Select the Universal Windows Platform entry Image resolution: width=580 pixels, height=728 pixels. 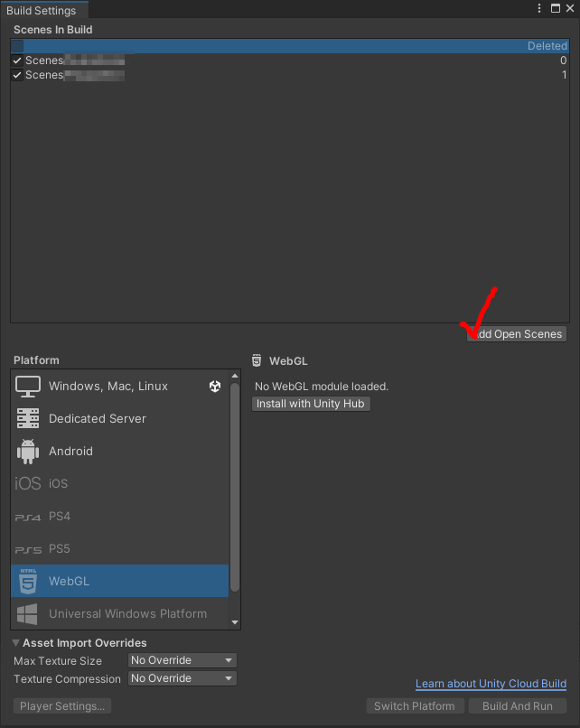[x=120, y=614]
